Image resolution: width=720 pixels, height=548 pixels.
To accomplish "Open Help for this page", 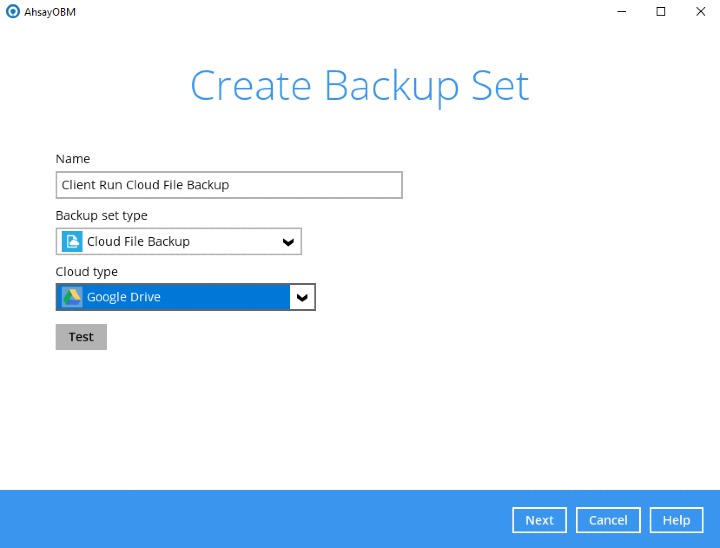I will point(676,520).
